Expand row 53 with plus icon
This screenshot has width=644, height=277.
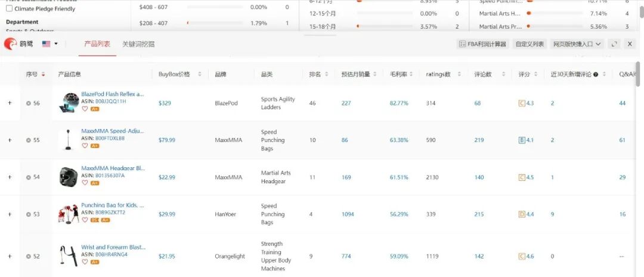tap(10, 214)
